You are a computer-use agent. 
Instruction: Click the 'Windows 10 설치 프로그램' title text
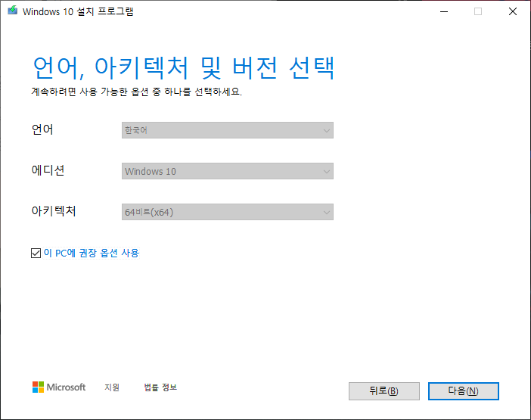click(x=78, y=11)
